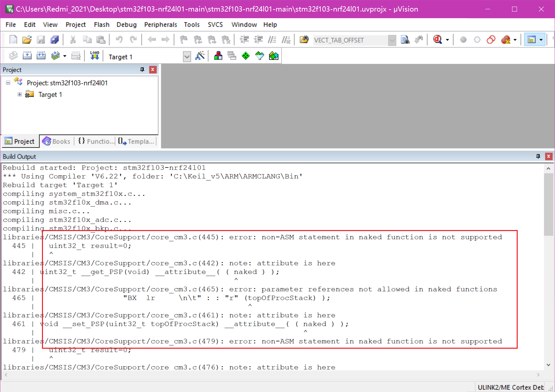Undo the last action icon

[x=119, y=40]
